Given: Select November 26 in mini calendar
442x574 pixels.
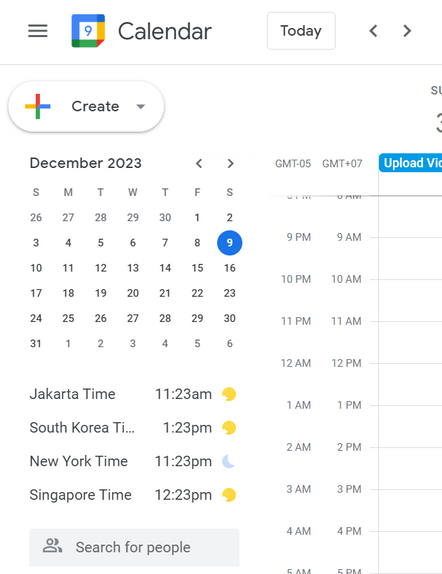Looking at the screenshot, I should tap(36, 217).
